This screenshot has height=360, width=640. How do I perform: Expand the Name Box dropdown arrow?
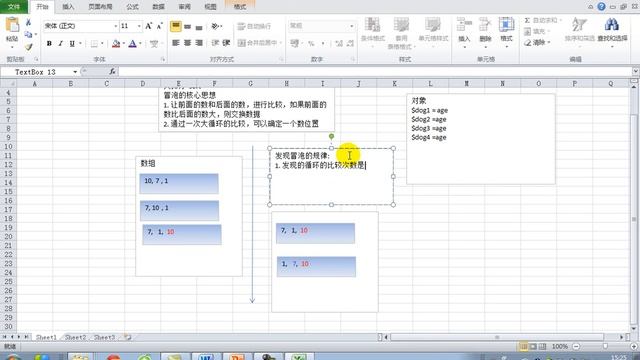tap(75, 72)
